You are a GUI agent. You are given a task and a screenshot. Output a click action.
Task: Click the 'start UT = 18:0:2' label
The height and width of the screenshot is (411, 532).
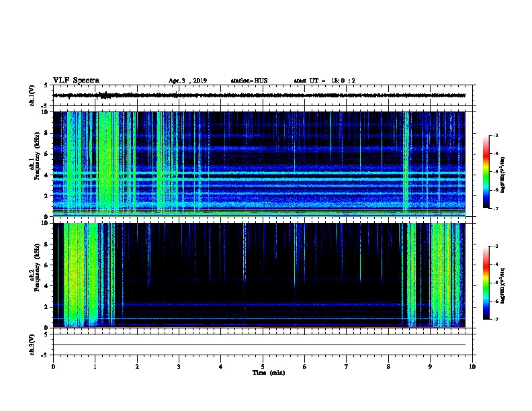click(x=324, y=81)
